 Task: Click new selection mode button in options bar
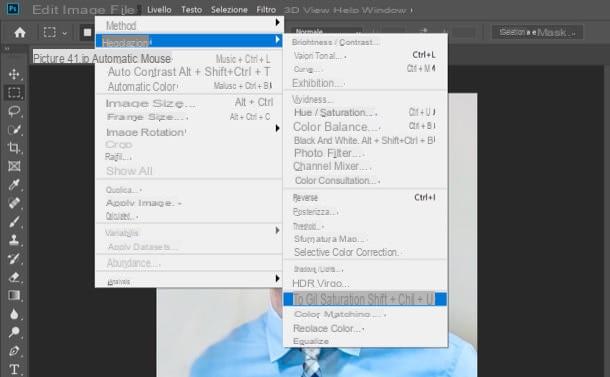coord(88,32)
